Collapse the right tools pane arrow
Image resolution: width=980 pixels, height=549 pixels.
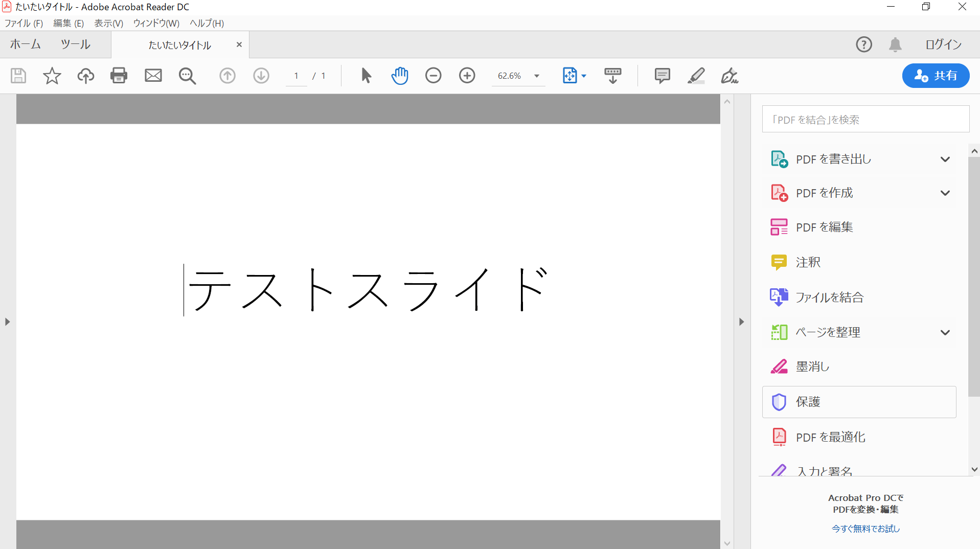click(741, 322)
